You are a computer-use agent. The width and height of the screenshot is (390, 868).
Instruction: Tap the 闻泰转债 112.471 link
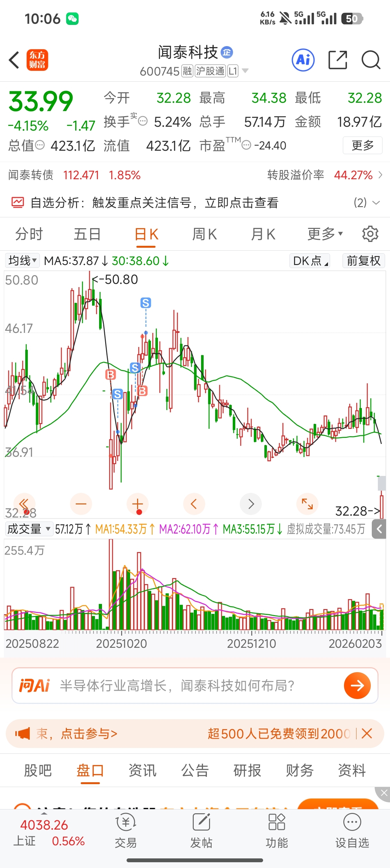pos(74,175)
